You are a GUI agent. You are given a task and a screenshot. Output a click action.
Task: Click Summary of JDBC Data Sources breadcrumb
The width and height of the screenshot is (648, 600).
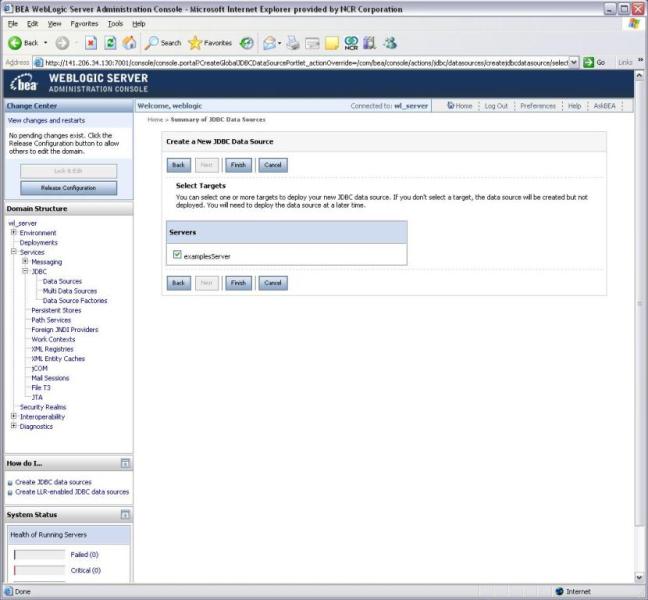(218, 119)
